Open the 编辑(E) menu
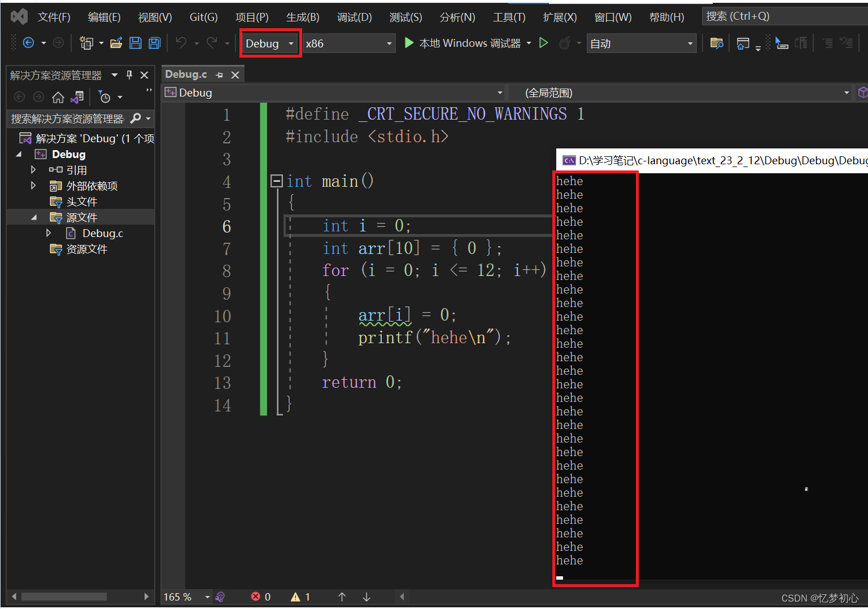Viewport: 868px width, 609px height. [x=104, y=17]
